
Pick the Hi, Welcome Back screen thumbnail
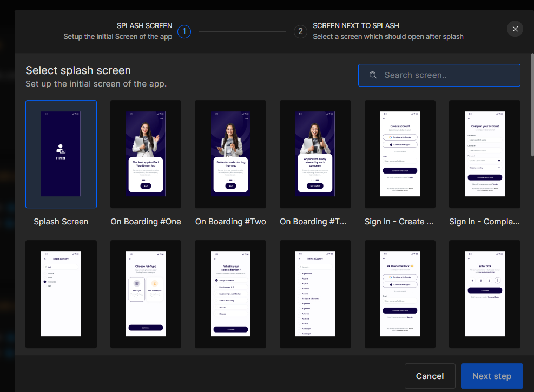400,294
